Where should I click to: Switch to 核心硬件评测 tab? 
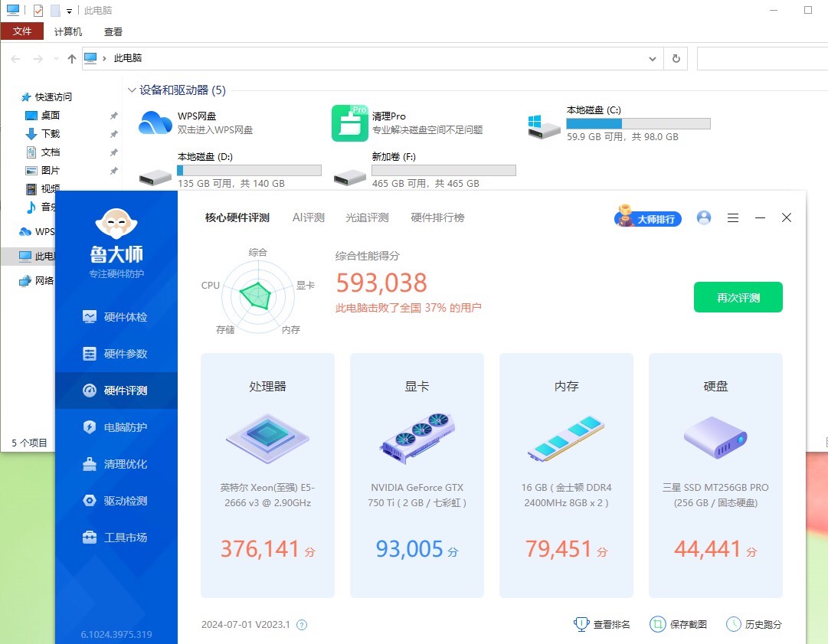click(237, 217)
